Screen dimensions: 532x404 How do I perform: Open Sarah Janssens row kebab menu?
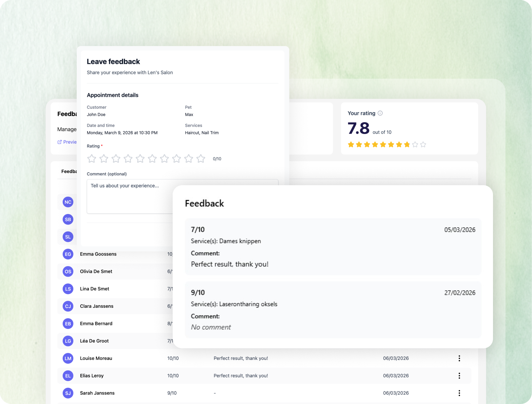[x=459, y=393]
